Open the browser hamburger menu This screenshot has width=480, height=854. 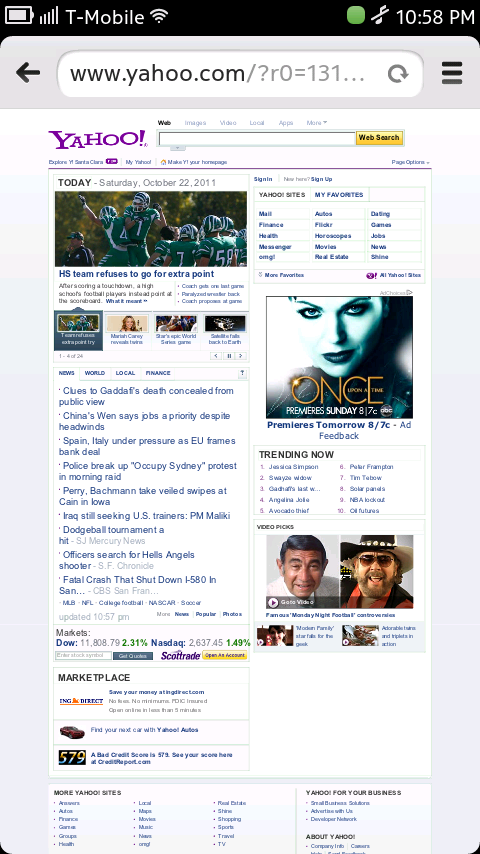(x=452, y=73)
